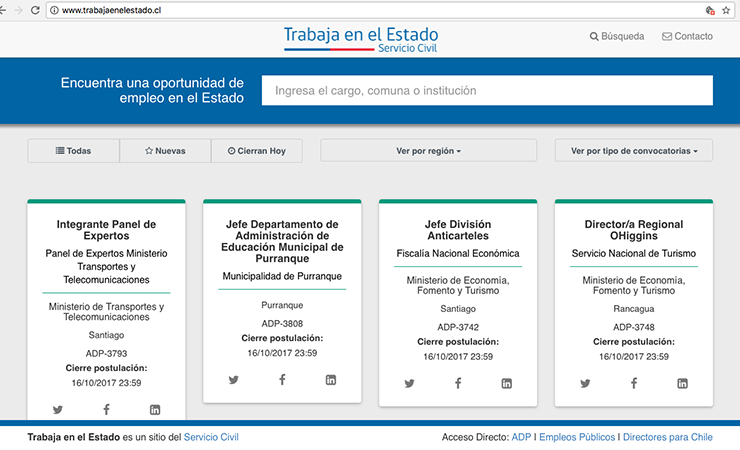Show listings that Cierran Hoy
Image resolution: width=740 pixels, height=450 pixels.
257,151
